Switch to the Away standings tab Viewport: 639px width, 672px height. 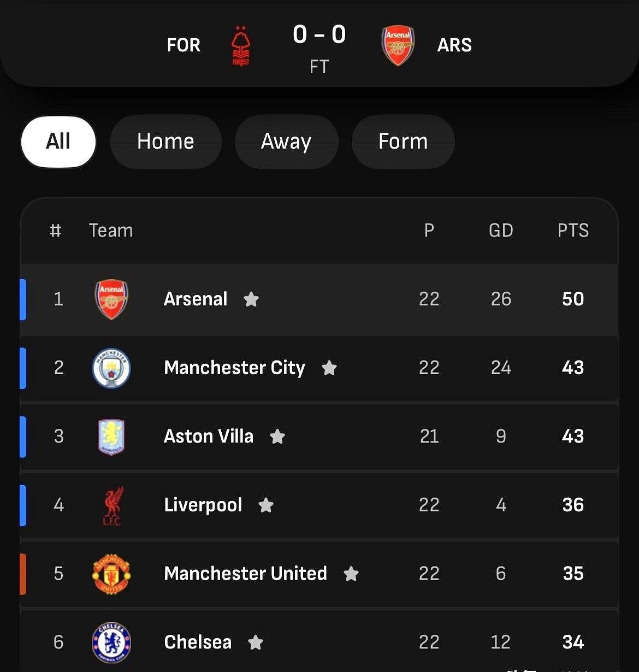286,142
